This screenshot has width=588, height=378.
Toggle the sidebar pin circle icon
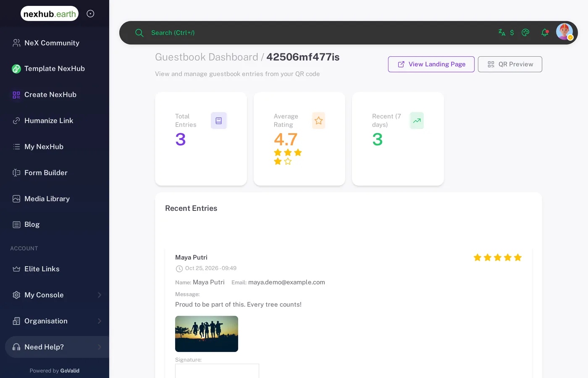point(90,13)
